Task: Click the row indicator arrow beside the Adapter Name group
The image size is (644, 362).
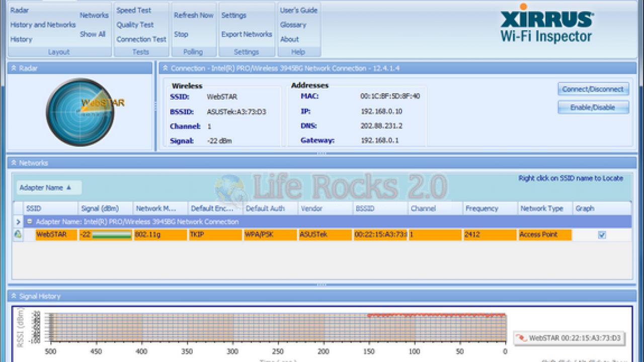Action: 18,221
